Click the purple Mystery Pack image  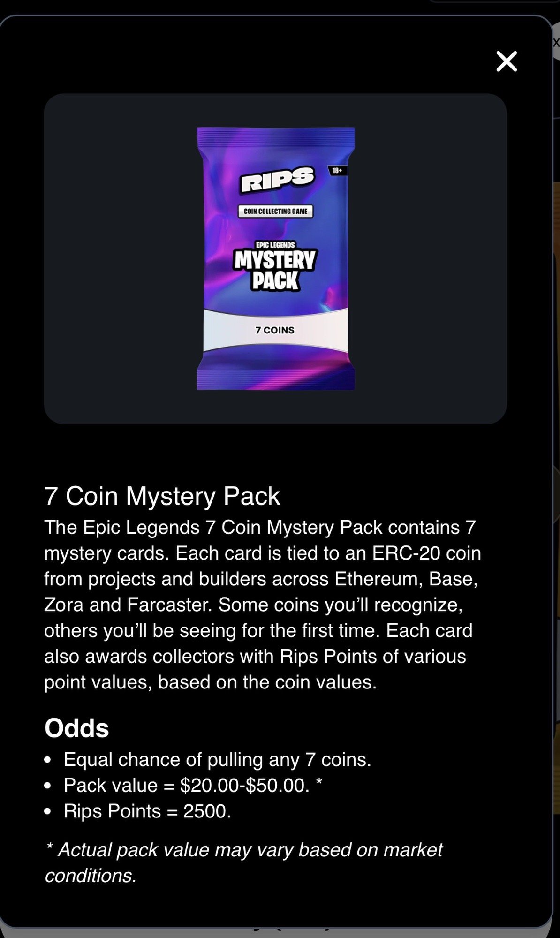coord(276,258)
